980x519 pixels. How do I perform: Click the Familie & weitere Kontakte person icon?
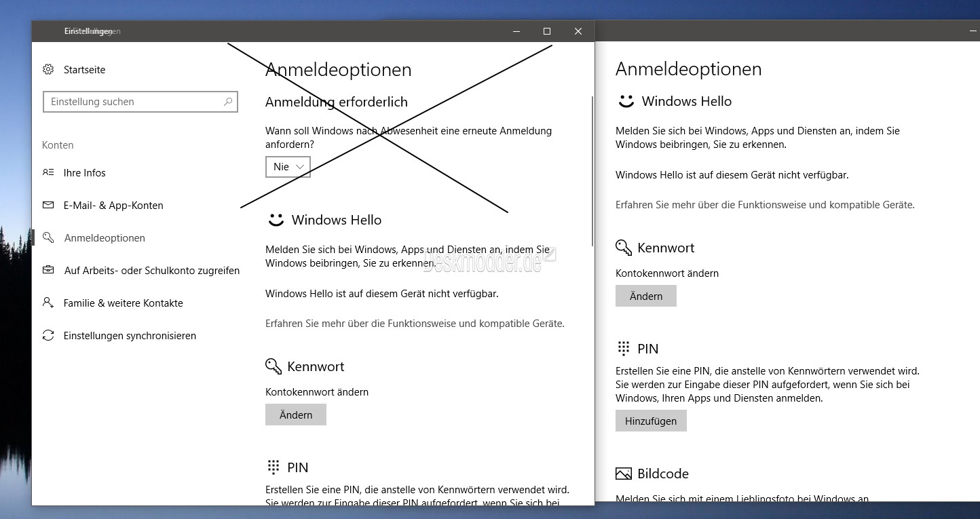click(x=48, y=303)
